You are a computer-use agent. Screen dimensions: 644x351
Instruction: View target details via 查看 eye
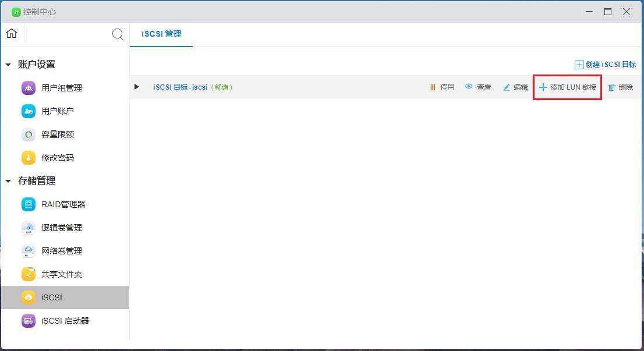tap(477, 87)
